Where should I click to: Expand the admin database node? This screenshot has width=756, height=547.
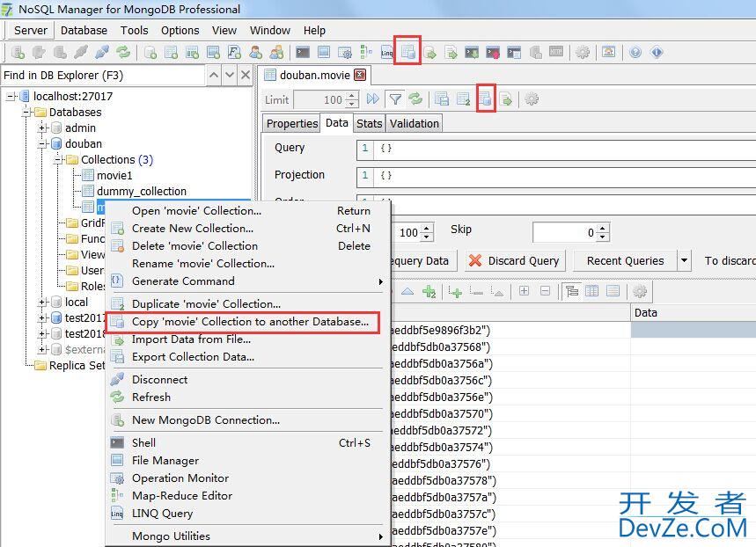pos(42,128)
